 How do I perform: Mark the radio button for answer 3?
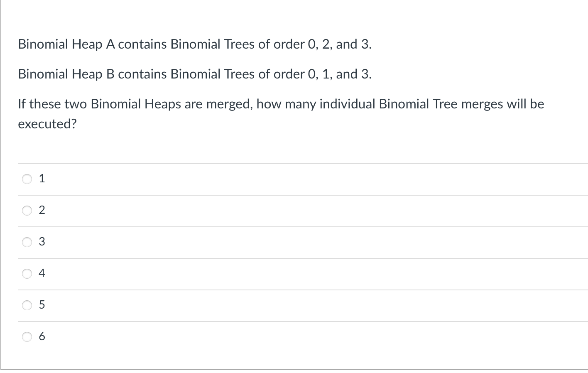[x=27, y=242]
